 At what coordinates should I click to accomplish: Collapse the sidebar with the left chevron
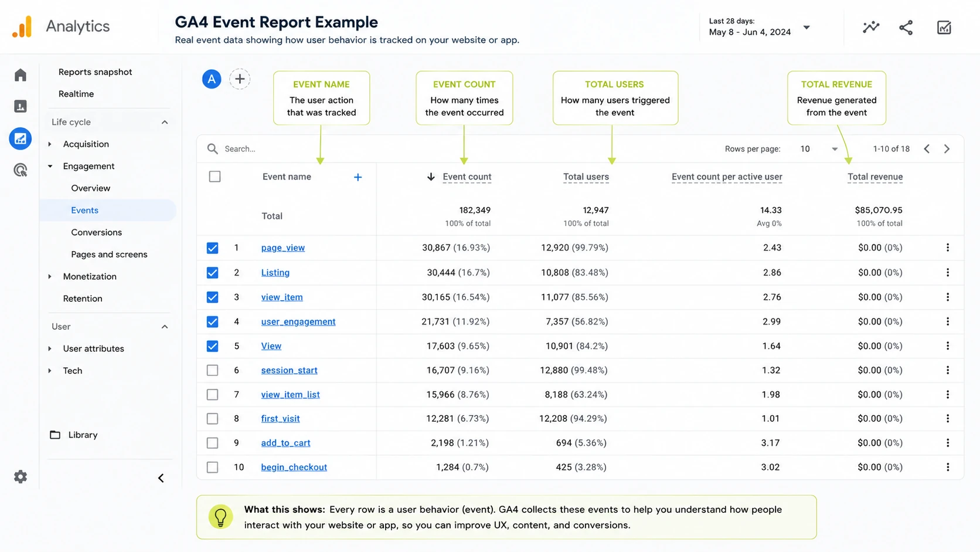[161, 478]
